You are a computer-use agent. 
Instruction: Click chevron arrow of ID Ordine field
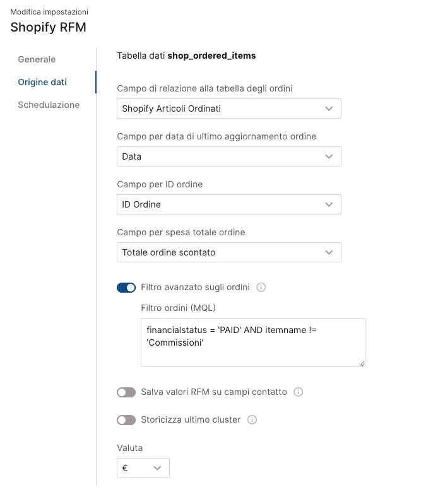tap(329, 204)
